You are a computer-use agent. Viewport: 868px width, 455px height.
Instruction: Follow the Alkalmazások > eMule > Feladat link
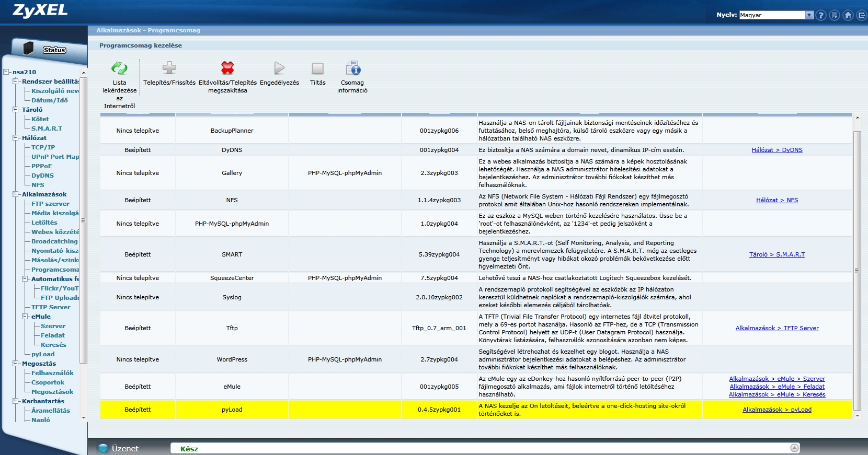click(777, 387)
